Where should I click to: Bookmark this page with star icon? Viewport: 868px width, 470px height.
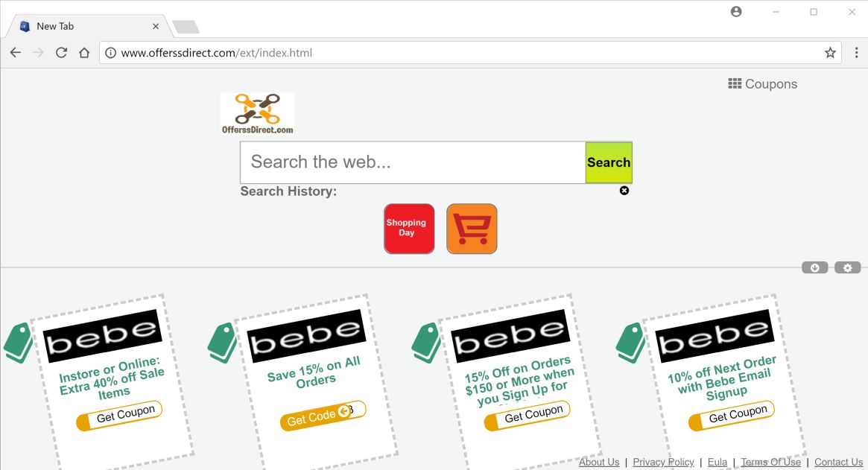(830, 53)
